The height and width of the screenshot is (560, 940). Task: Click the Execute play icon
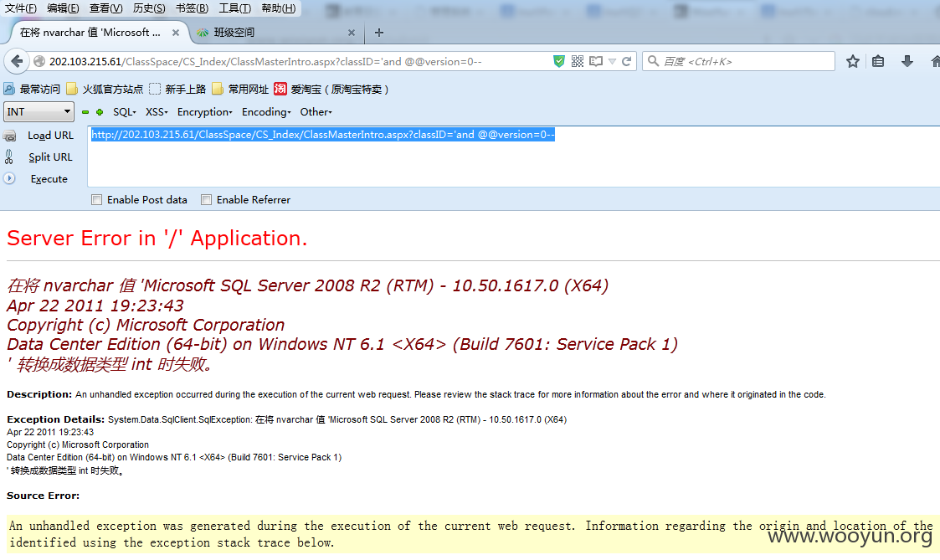pos(9,178)
